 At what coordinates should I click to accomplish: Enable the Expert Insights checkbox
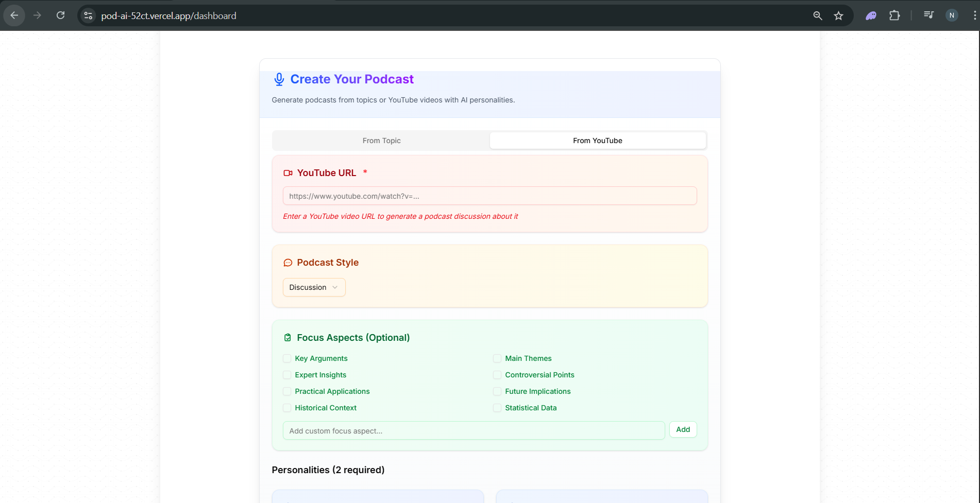[287, 375]
